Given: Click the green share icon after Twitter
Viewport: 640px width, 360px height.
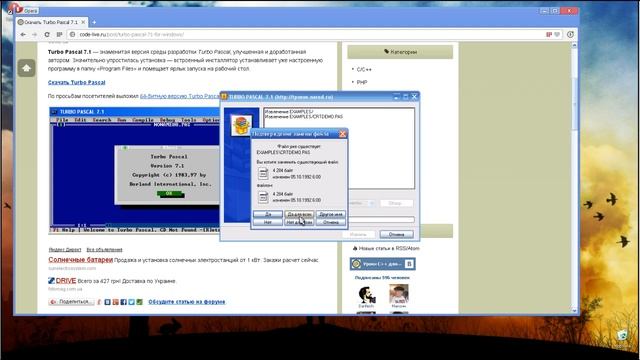Looking at the screenshot, I should (x=140, y=302).
